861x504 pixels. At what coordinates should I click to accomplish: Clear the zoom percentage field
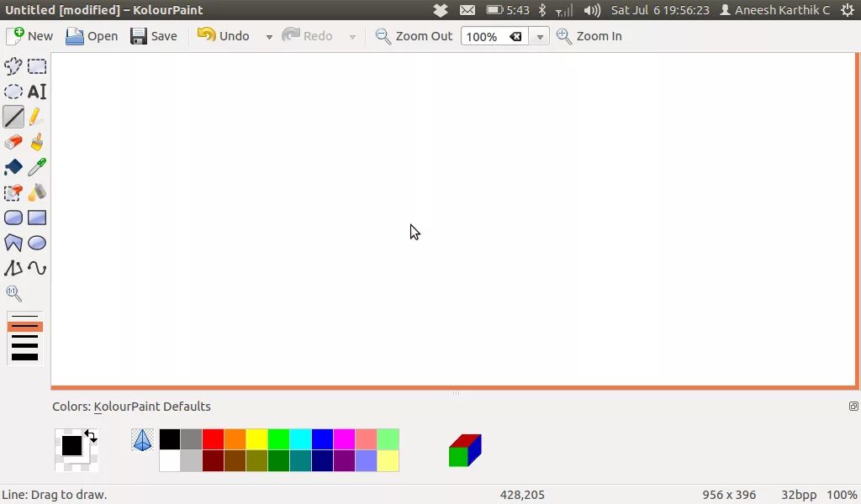(x=515, y=37)
